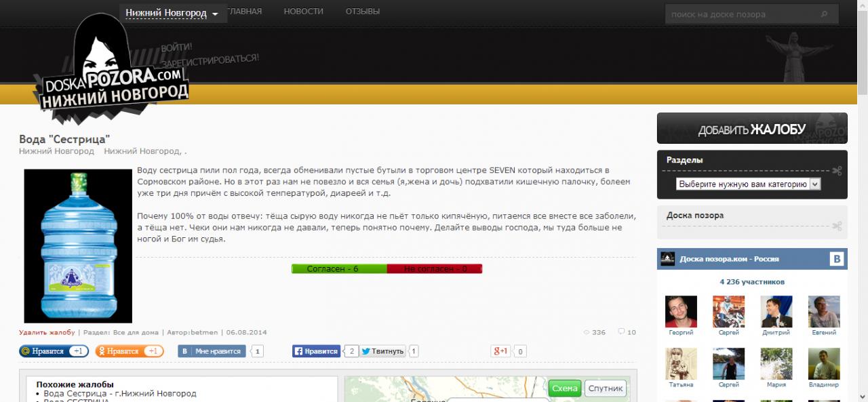This screenshot has height=402, width=868.
Task: Click the ВОЙТИ! login link
Action: (177, 47)
